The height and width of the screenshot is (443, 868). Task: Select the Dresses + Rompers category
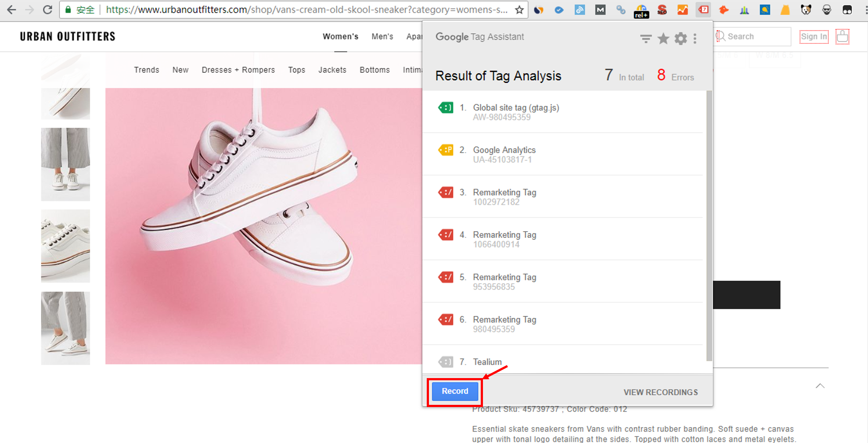[x=238, y=70]
